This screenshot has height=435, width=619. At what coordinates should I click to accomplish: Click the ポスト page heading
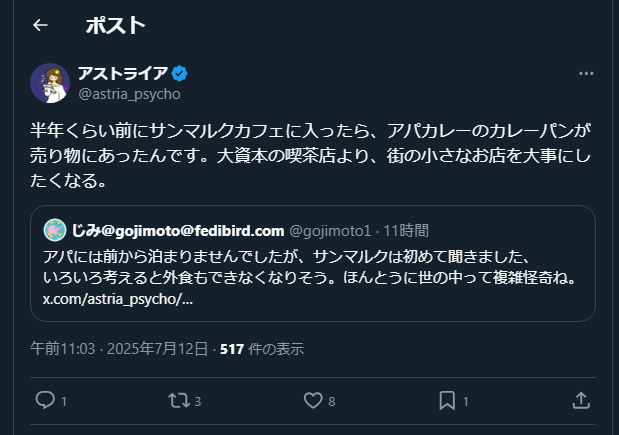(x=115, y=25)
